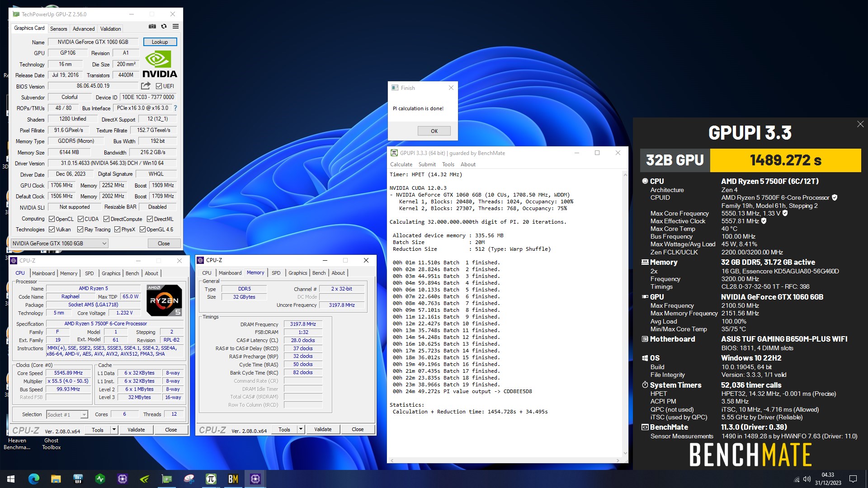The image size is (868, 488).
Task: Click OK in the Finish dialog
Action: pos(434,131)
